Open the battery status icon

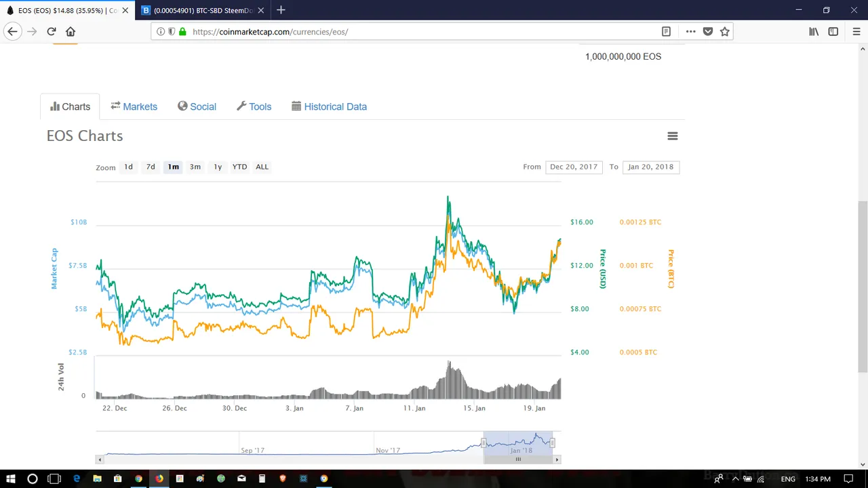[748, 479]
